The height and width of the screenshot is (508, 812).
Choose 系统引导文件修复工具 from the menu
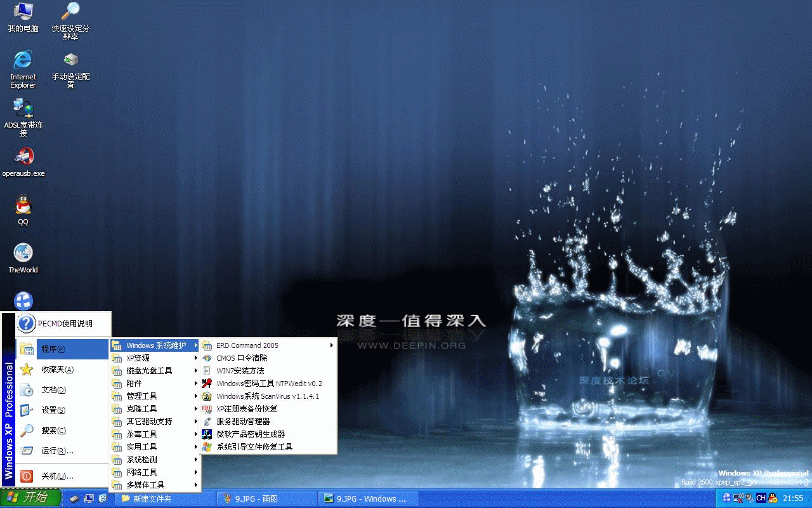point(254,447)
